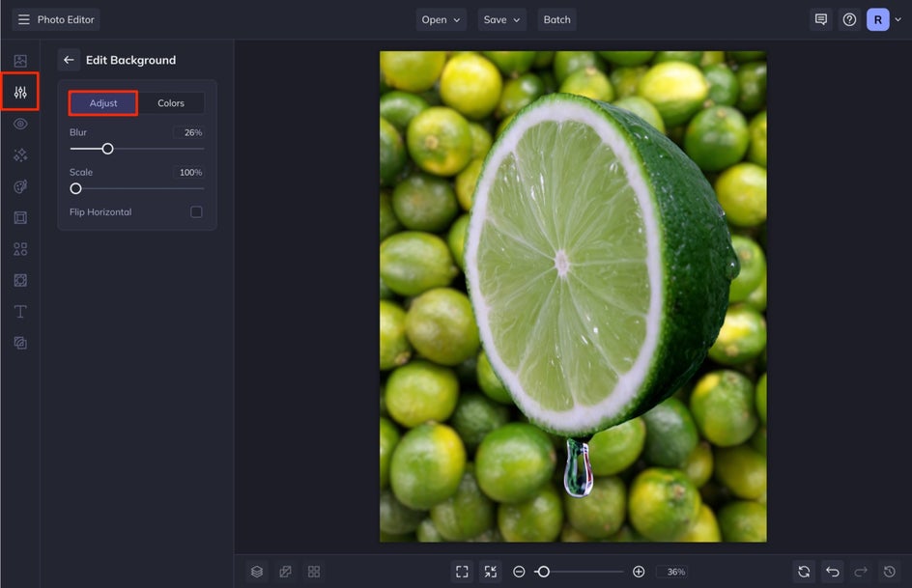Click the Photo Editor title label
912x588 pixels.
click(66, 19)
